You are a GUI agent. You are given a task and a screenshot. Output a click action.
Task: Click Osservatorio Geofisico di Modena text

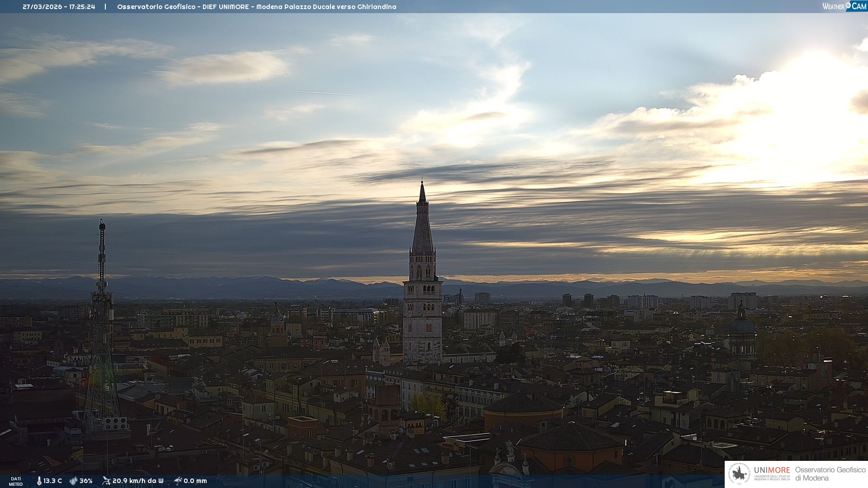tap(830, 474)
